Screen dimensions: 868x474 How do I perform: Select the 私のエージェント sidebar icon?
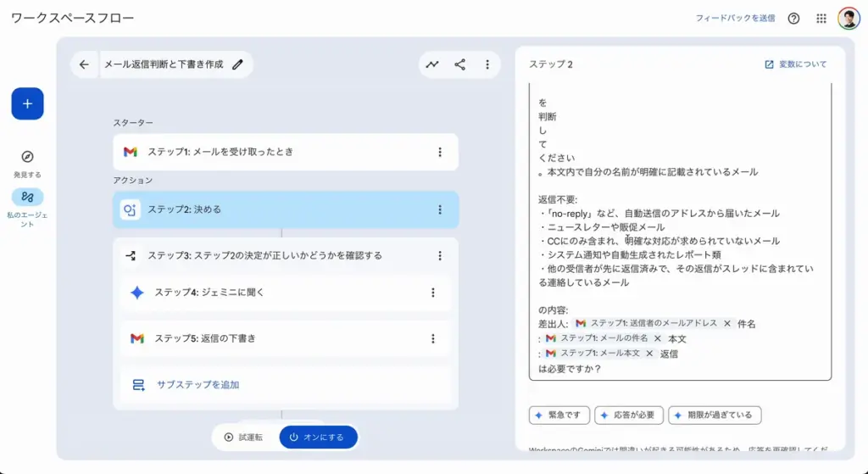[x=27, y=197]
